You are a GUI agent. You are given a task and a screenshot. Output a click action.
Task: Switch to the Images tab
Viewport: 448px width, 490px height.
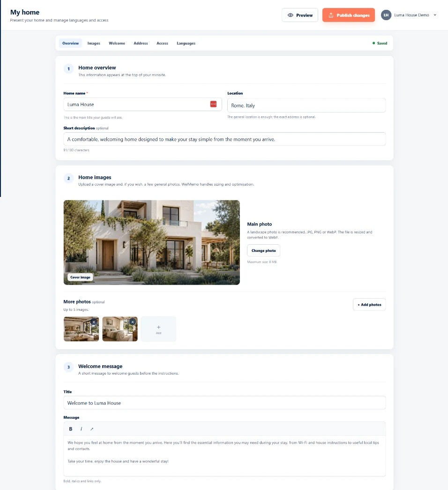[x=94, y=43]
